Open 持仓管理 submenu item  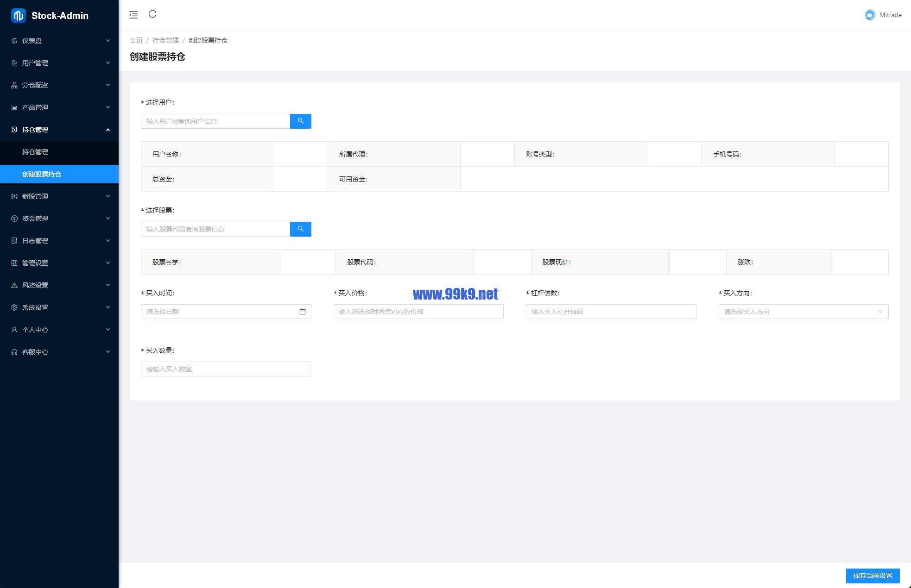point(59,152)
